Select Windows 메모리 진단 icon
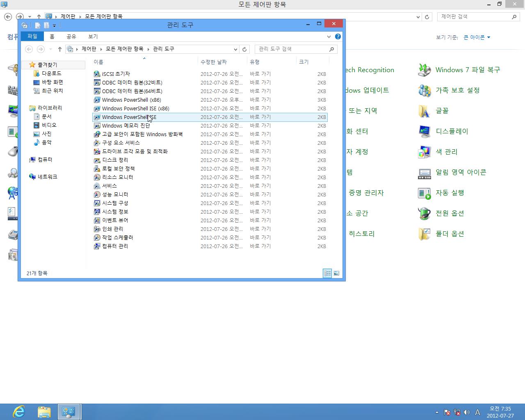 [97, 126]
